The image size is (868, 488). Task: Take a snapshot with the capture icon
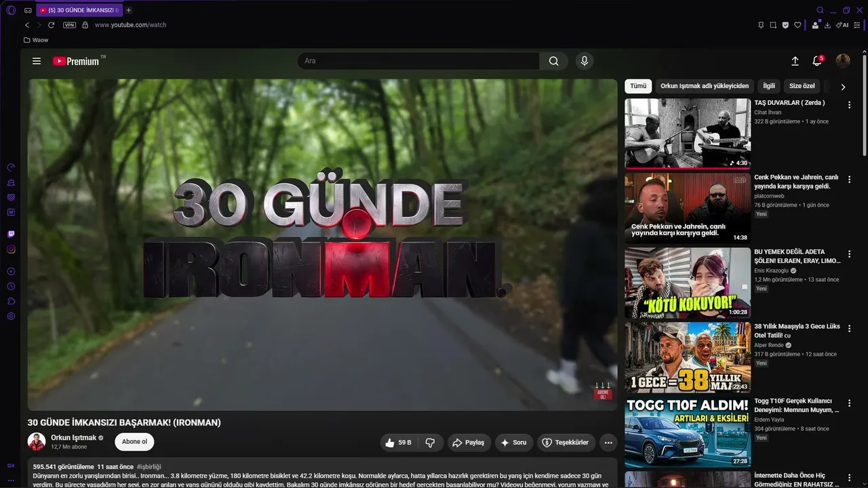click(x=773, y=25)
